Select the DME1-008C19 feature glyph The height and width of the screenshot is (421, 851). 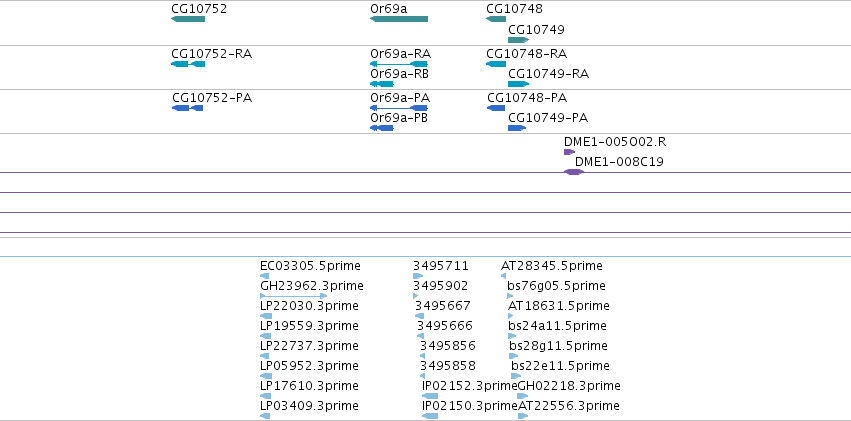click(x=574, y=172)
